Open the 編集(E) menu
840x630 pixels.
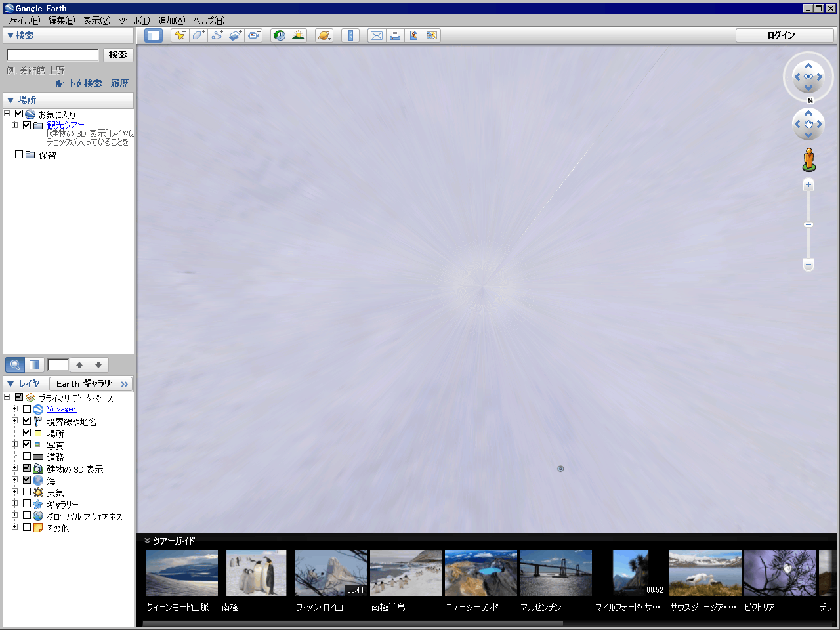[x=62, y=20]
